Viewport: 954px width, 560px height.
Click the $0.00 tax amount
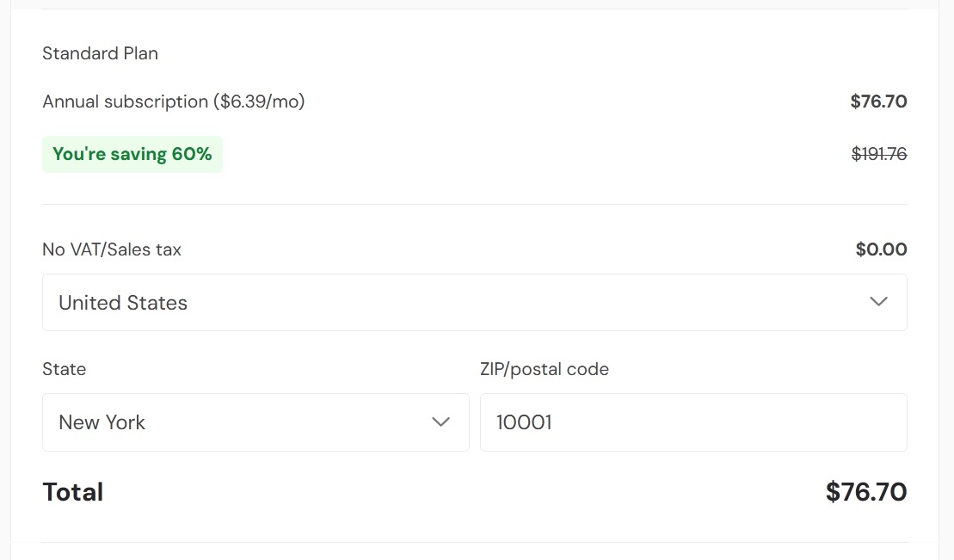click(x=881, y=249)
